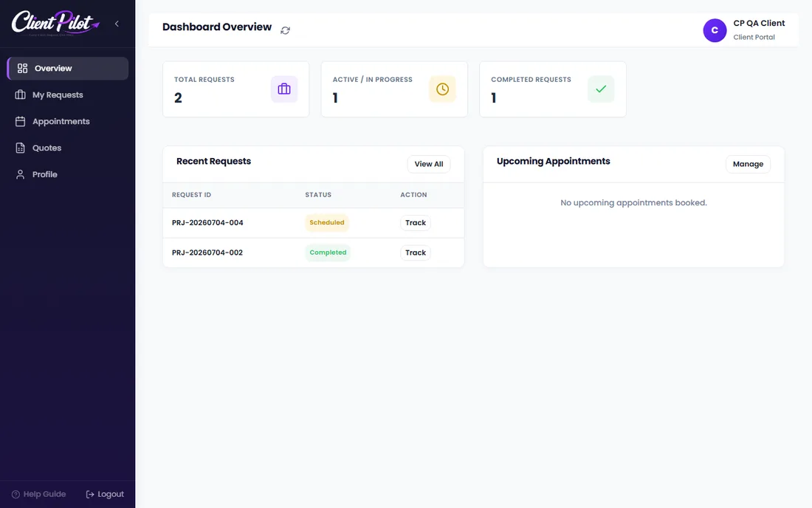Image resolution: width=812 pixels, height=508 pixels.
Task: Click the Action column header
Action: (413, 195)
